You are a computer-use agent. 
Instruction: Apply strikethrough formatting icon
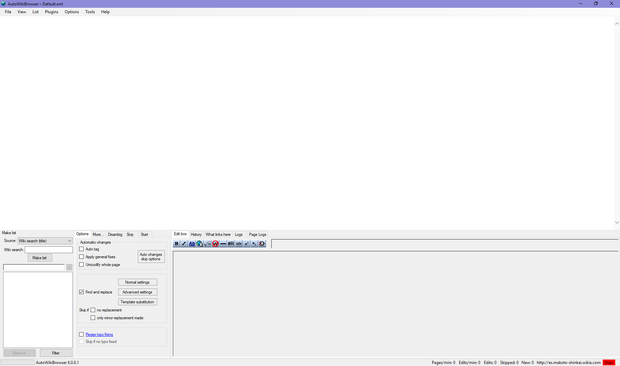click(x=238, y=243)
